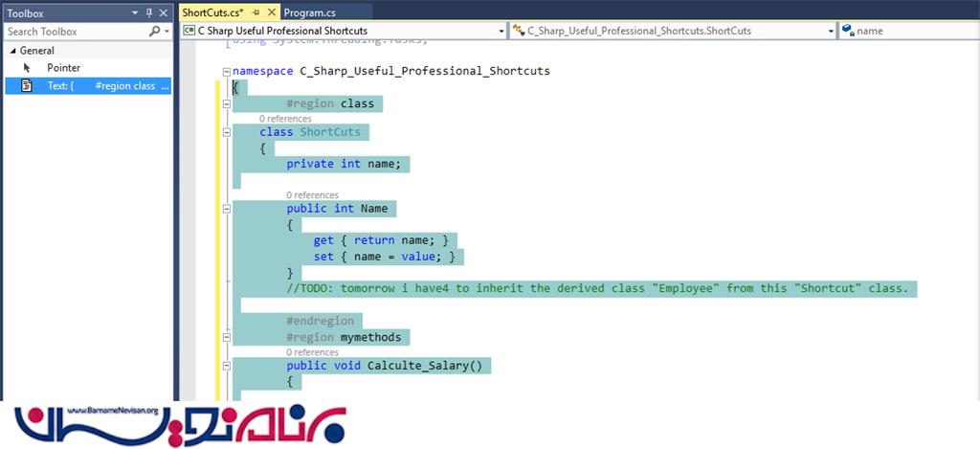Select the Pointer tool in Toolbox
The height and width of the screenshot is (449, 980).
tap(63, 68)
